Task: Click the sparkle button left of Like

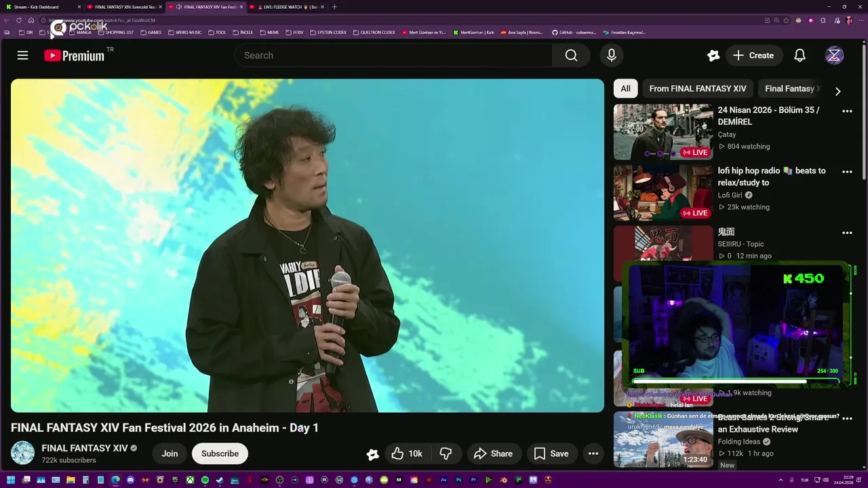Action: [x=372, y=454]
